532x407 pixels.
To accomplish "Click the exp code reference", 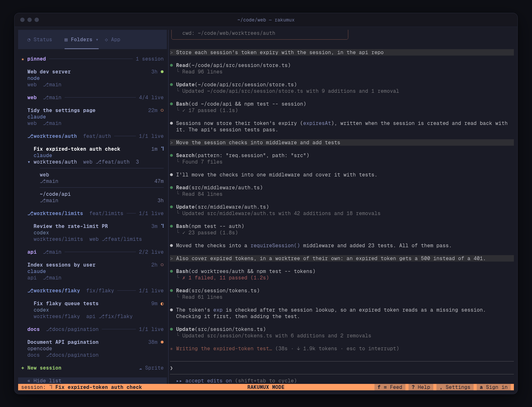I will (218, 310).
